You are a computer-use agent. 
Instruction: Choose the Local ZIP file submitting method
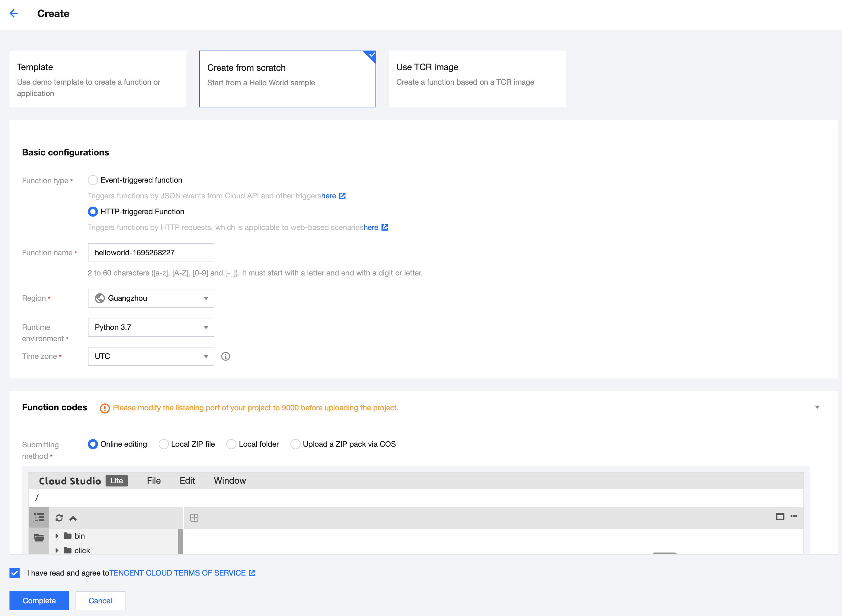click(164, 444)
